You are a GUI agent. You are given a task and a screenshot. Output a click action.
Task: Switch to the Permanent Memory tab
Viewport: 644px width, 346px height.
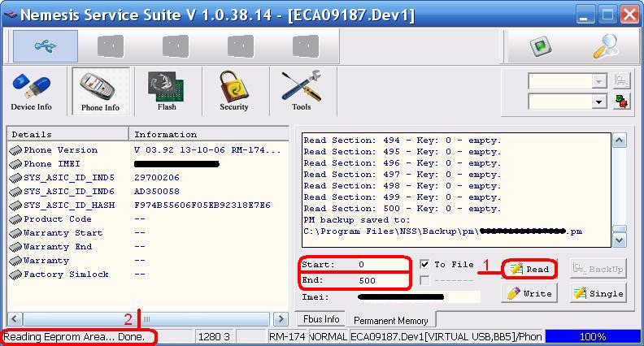(x=390, y=320)
